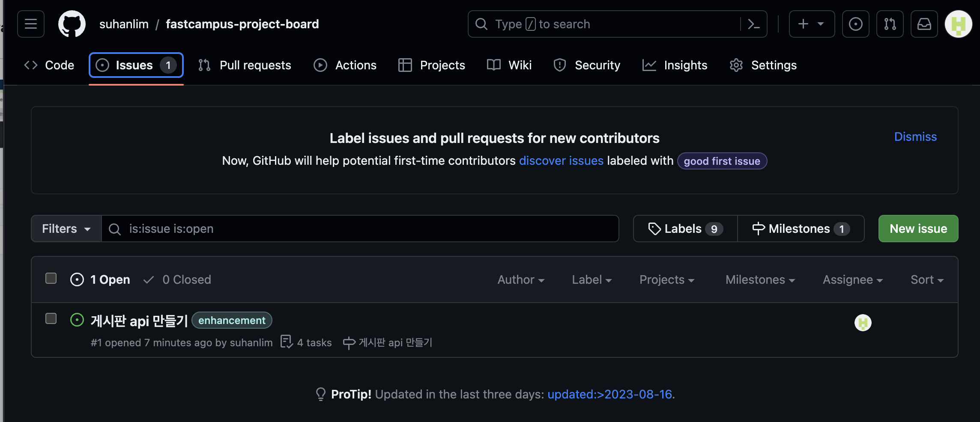Show the 1 Open issues
Screen dimensions: 980x422
pyautogui.click(x=100, y=279)
